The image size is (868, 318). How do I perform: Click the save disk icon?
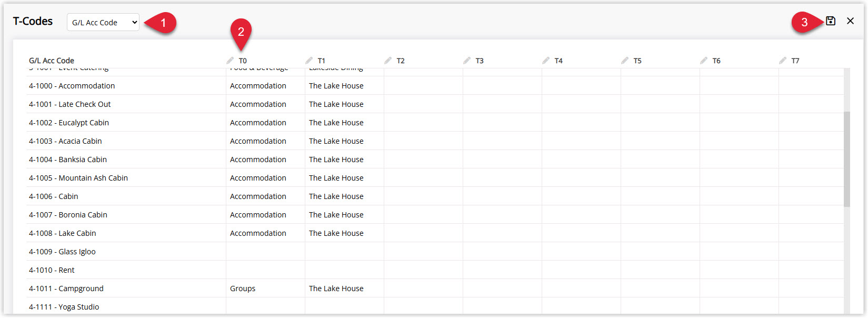click(831, 21)
